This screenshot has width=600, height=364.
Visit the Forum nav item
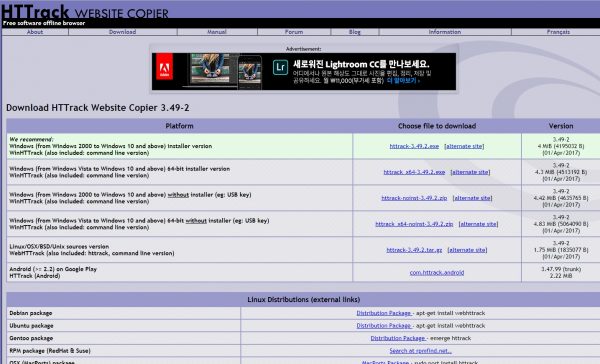point(294,32)
